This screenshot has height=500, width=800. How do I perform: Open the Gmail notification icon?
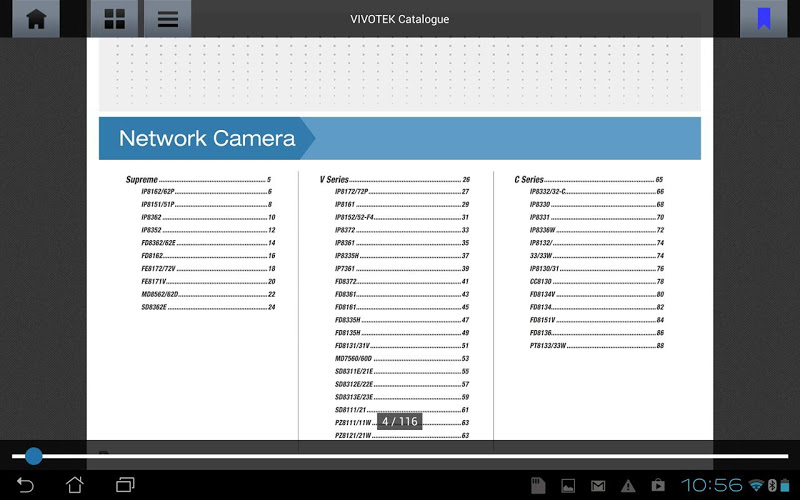coord(598,486)
